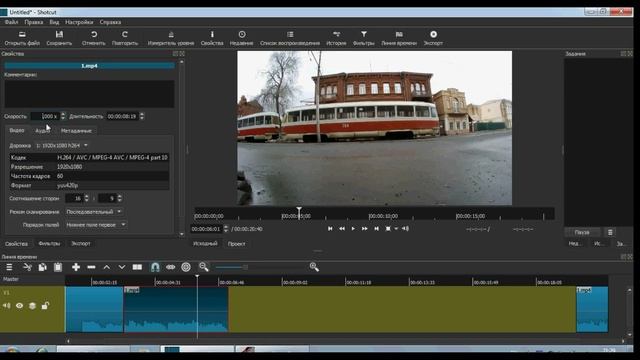Click the player scrub bar at 00:00:10:00
This screenshot has height=360, width=640.
pyautogui.click(x=369, y=215)
